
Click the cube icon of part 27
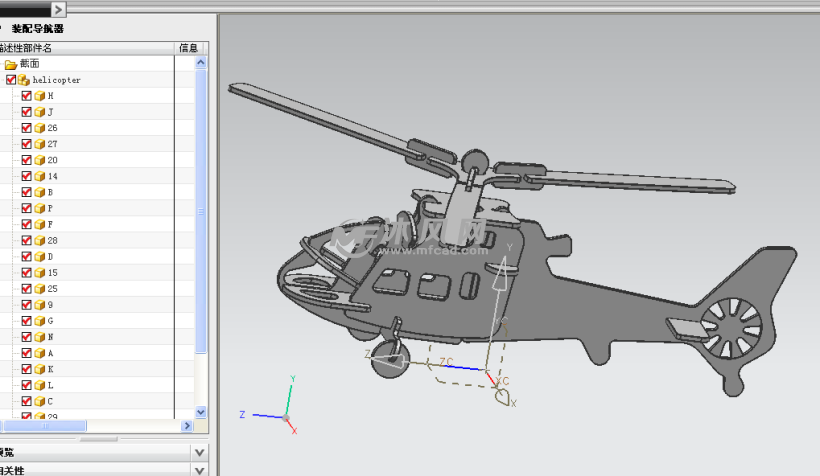(x=40, y=144)
